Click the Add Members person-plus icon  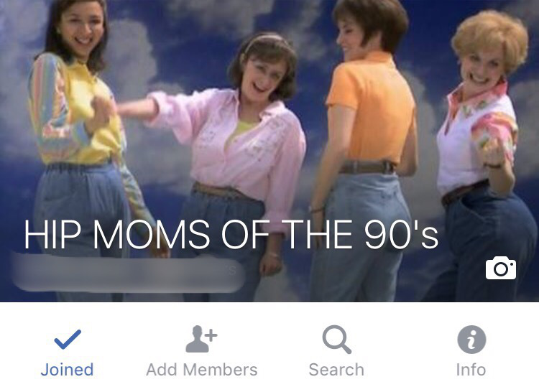click(x=201, y=339)
